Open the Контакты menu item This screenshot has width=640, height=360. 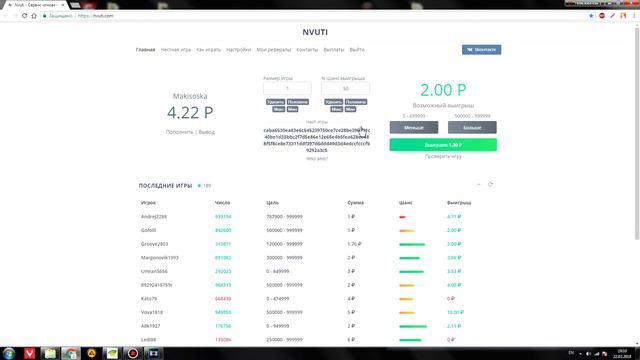[x=307, y=50]
